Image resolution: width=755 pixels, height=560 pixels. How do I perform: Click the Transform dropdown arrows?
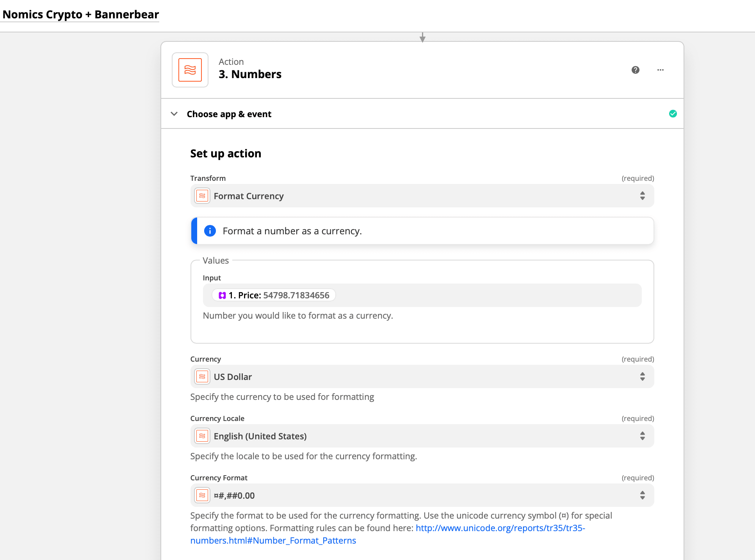pyautogui.click(x=643, y=196)
